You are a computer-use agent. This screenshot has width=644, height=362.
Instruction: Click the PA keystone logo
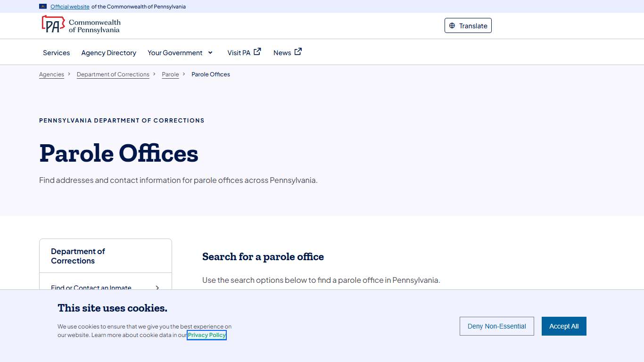click(52, 24)
